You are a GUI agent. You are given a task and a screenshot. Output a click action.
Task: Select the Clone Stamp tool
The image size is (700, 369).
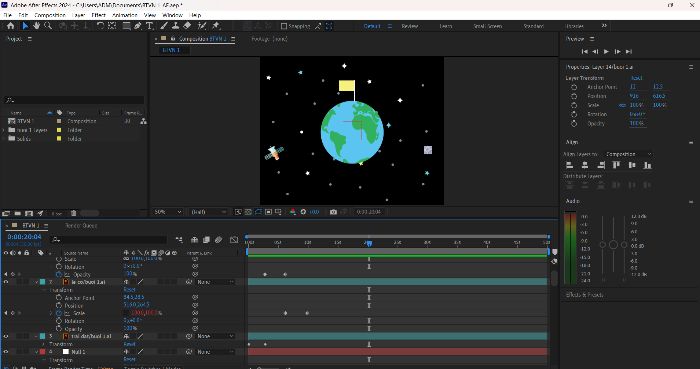(x=176, y=26)
